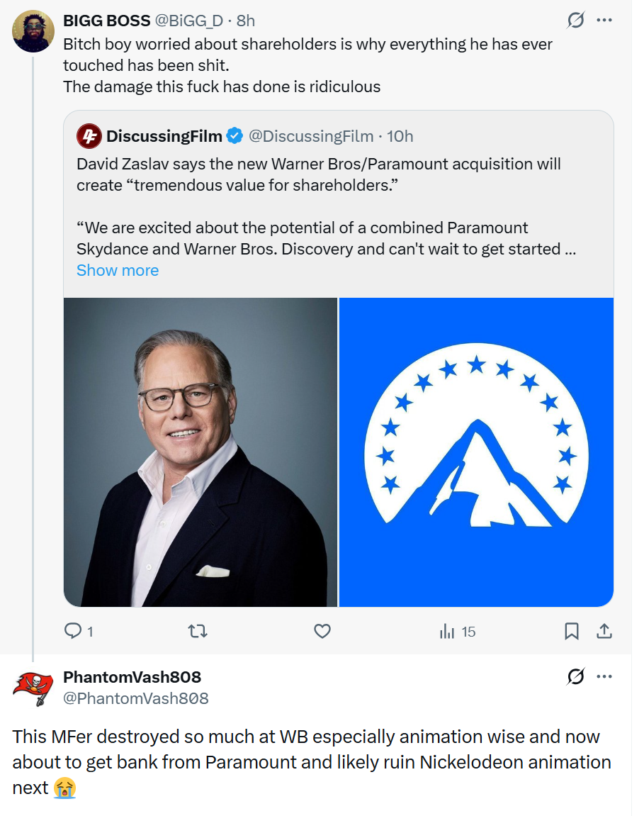Open PhantomVash808 Buccaneers avatar

(33, 688)
